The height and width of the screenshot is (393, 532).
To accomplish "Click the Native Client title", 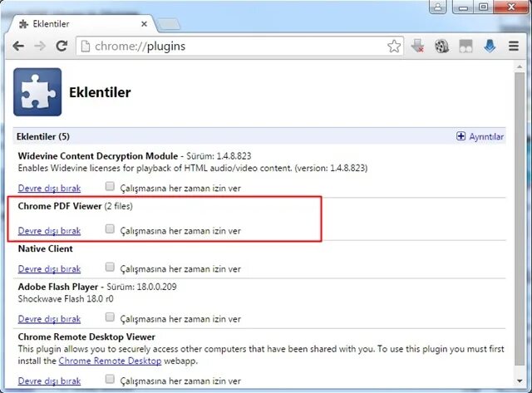I will pyautogui.click(x=45, y=248).
